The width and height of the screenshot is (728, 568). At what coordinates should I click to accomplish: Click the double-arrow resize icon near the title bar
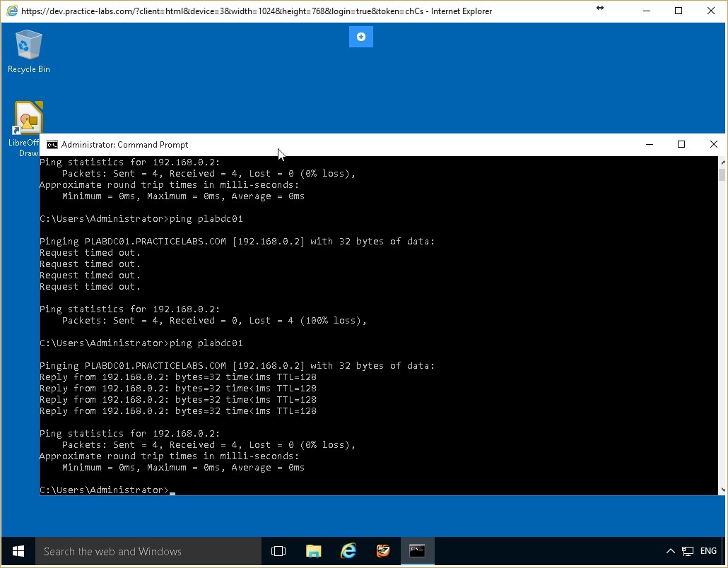[600, 8]
